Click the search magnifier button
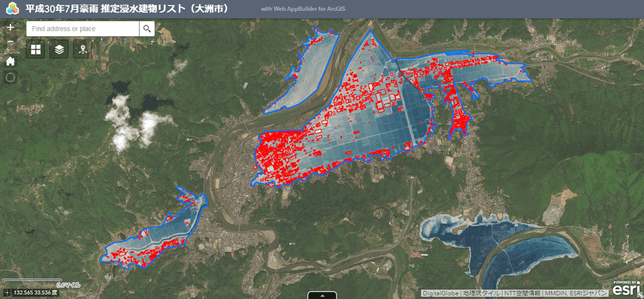This screenshot has height=299, width=644. tap(147, 29)
